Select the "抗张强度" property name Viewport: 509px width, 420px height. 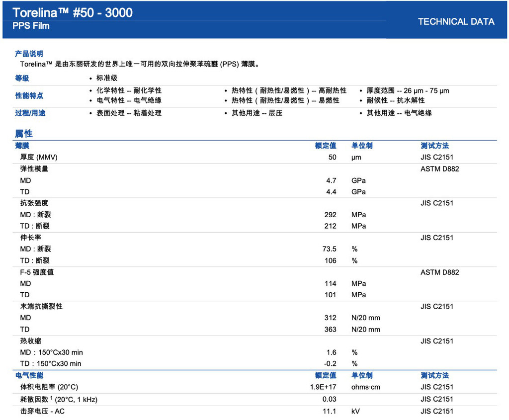[34, 203]
